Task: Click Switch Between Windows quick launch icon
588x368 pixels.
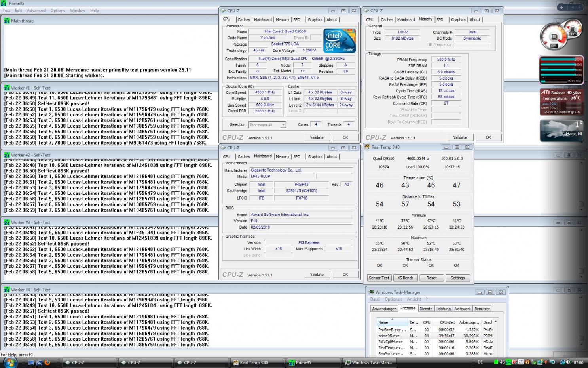Action: click(x=39, y=362)
